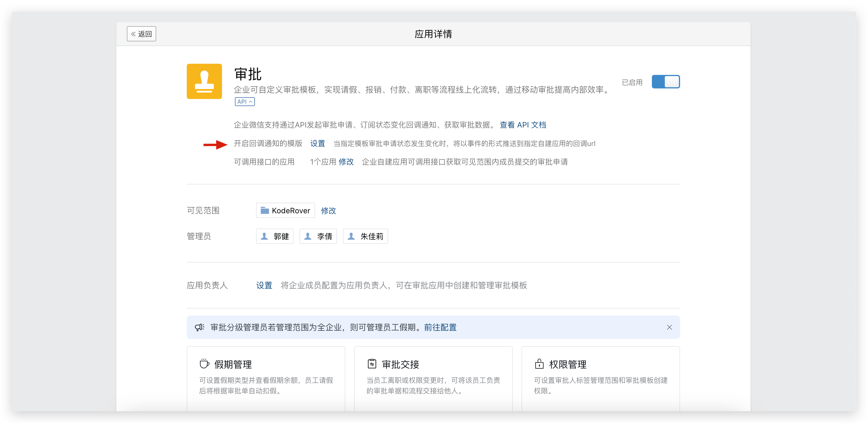Select the 李倩 administrator tag

pos(318,236)
